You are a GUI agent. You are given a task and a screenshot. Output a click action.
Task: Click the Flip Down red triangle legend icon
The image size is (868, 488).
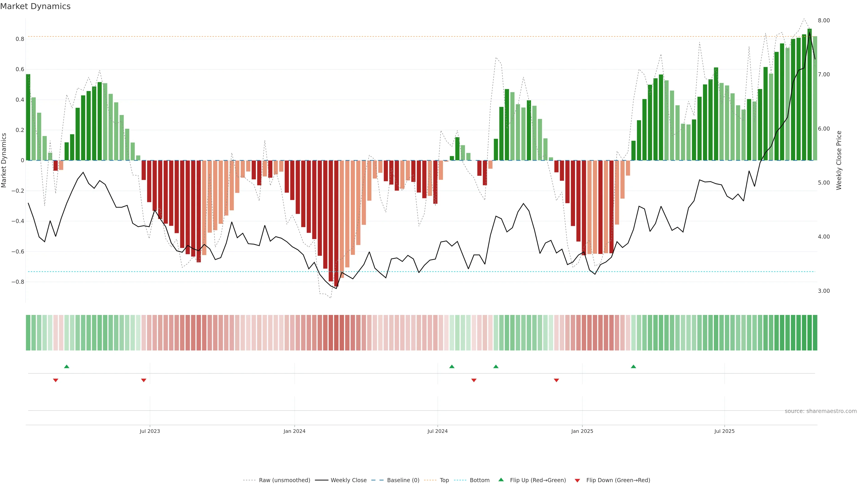tap(577, 481)
